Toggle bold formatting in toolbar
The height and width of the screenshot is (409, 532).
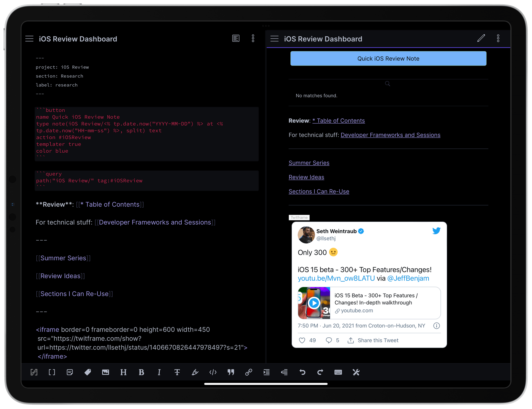(141, 372)
